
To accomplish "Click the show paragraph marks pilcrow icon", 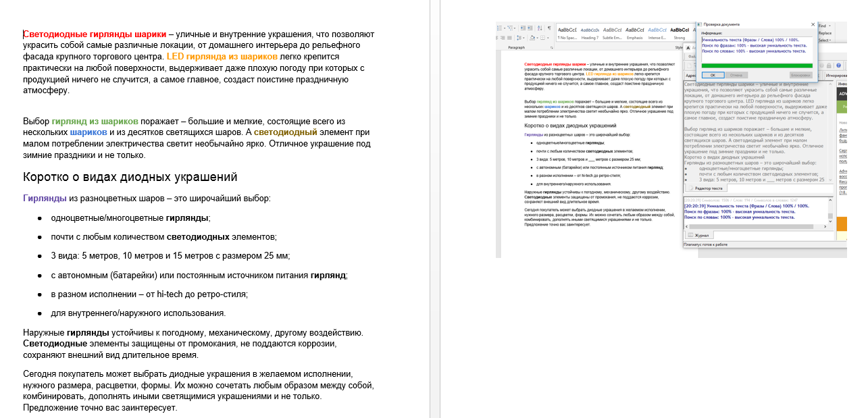I will (x=549, y=28).
